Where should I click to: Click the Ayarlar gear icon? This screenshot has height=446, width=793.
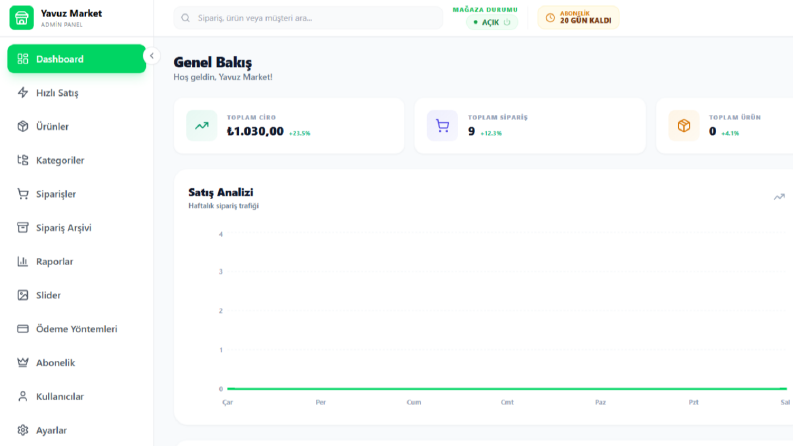23,430
